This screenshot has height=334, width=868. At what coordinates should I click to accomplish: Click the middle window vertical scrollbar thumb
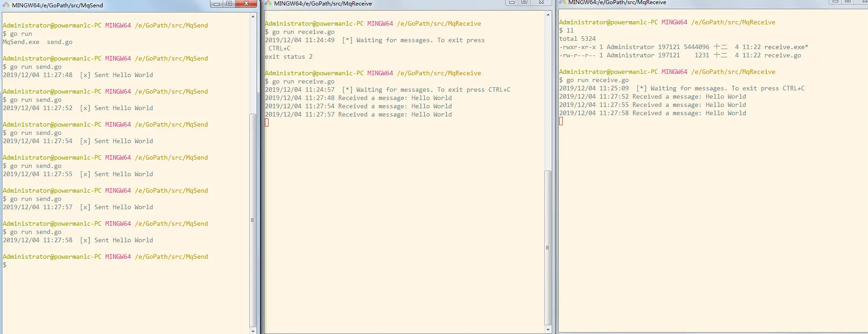548,248
